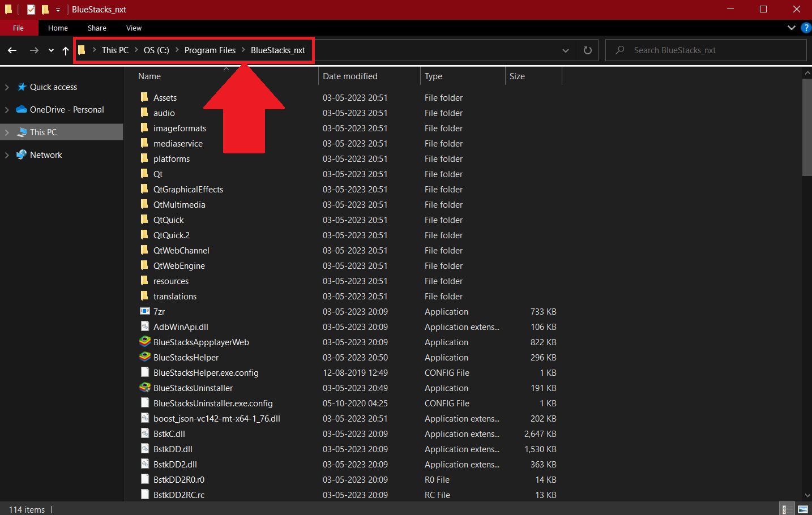Open the File menu
Viewport: 812px width, 515px height.
[19, 28]
